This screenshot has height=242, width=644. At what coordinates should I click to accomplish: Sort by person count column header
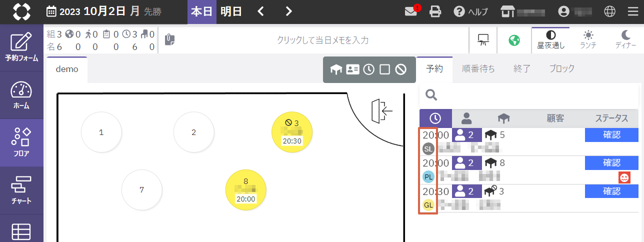point(466,118)
